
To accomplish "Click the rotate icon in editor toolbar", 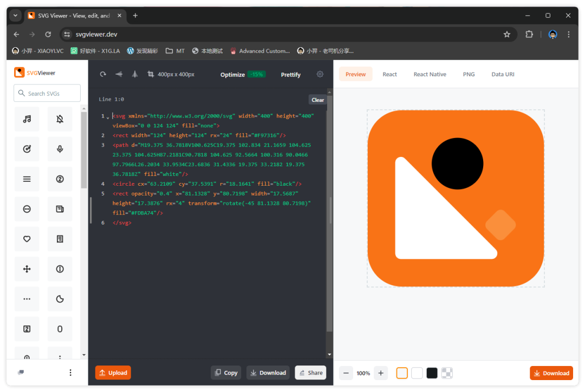I will pyautogui.click(x=103, y=74).
